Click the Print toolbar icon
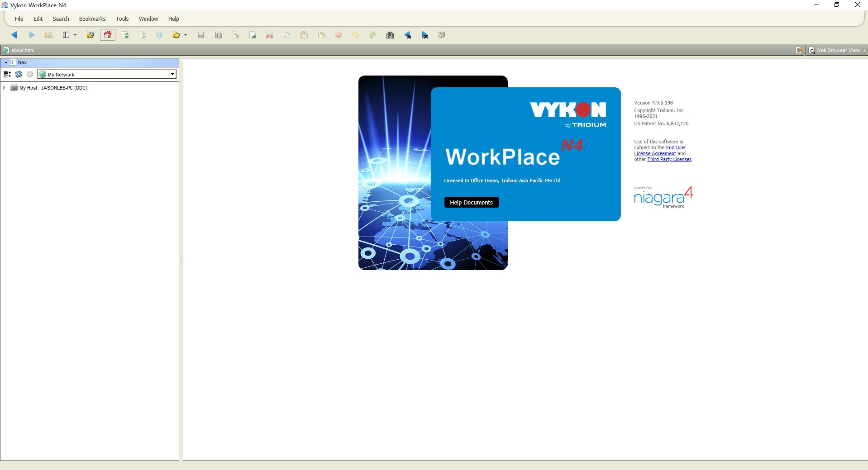868x470 pixels. 235,35
